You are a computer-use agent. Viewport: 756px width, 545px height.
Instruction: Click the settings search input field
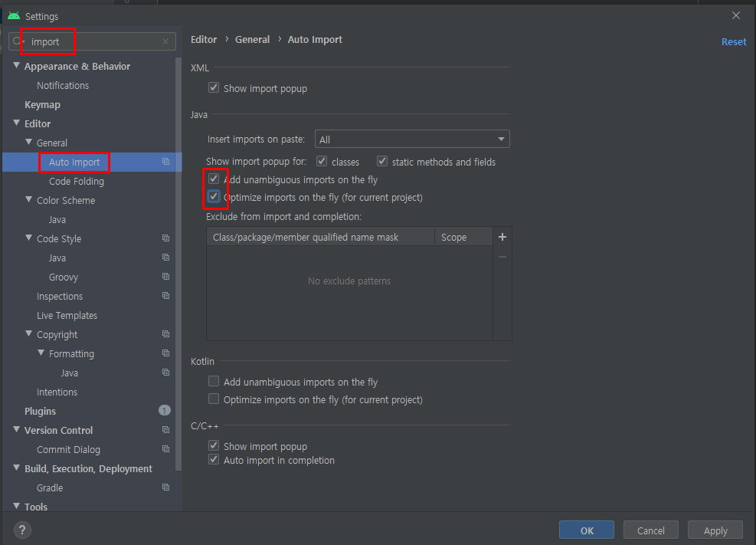(x=92, y=41)
